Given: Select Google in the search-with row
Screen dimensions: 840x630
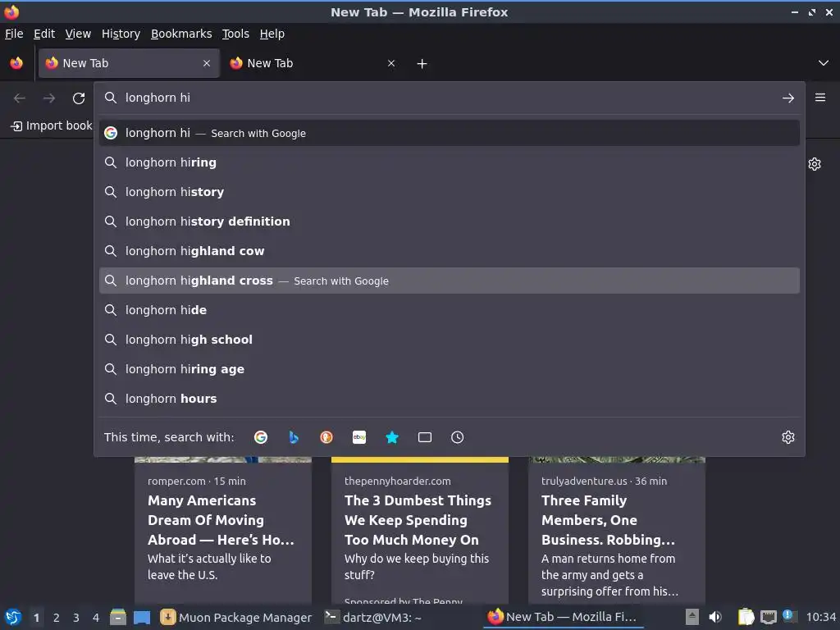Looking at the screenshot, I should (261, 437).
